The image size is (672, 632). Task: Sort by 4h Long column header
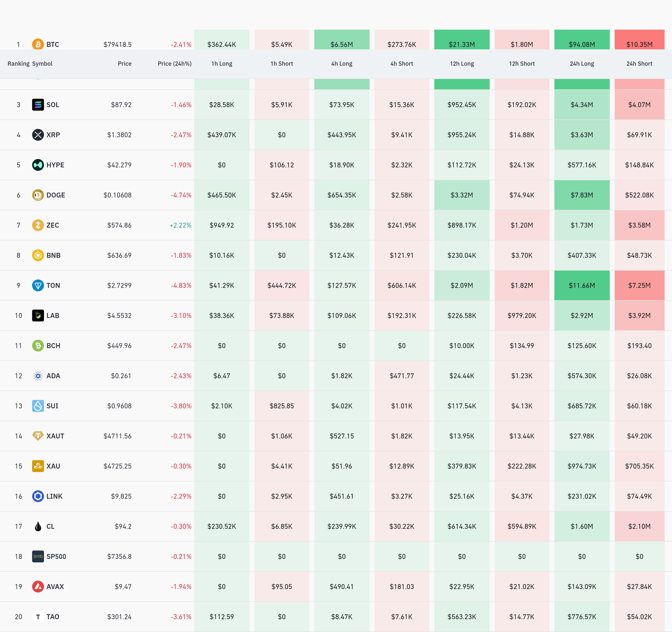click(342, 63)
